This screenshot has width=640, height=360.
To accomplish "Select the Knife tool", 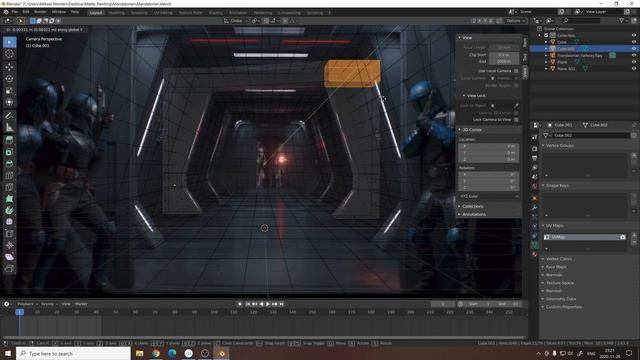I will [x=9, y=187].
